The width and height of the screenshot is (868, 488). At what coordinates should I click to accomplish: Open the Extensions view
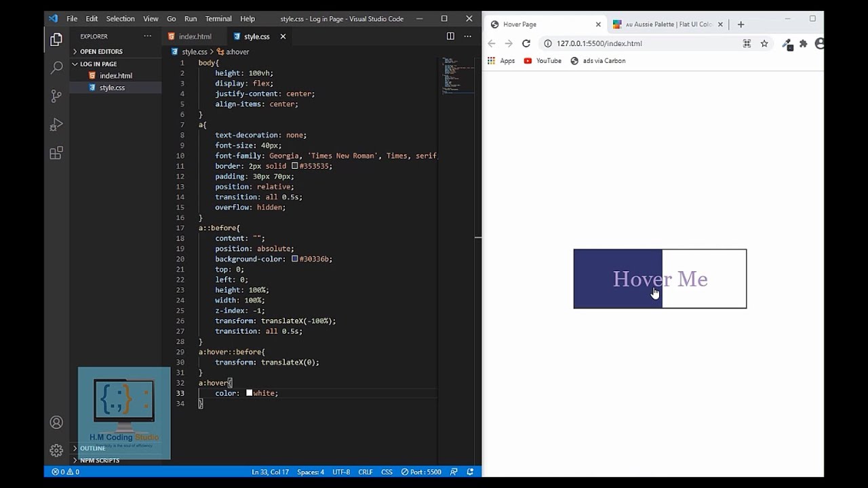(x=56, y=153)
